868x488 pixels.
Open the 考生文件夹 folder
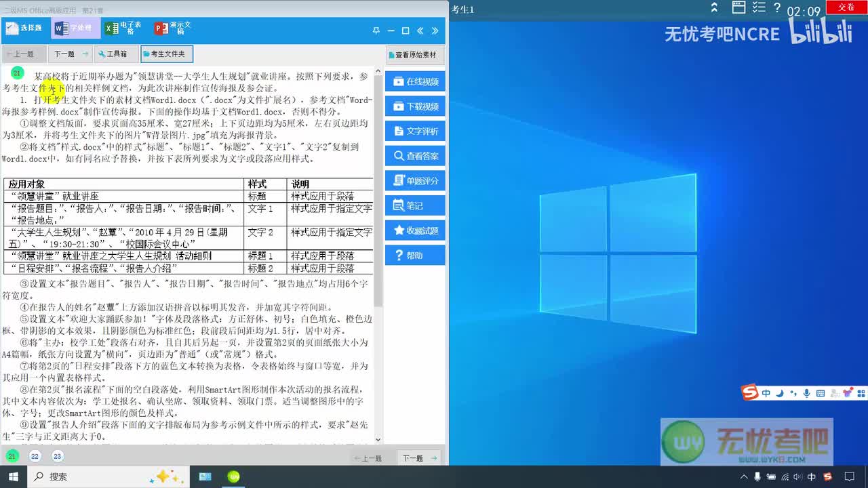pos(167,54)
